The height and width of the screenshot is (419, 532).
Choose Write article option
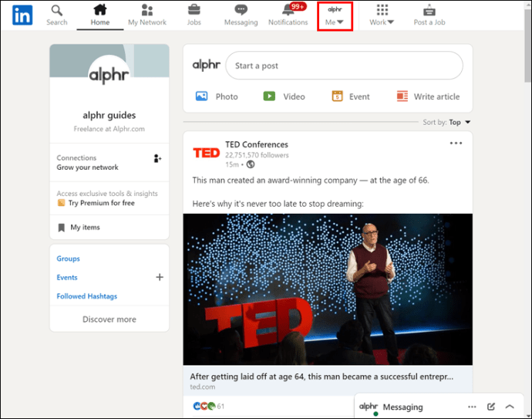tap(428, 96)
